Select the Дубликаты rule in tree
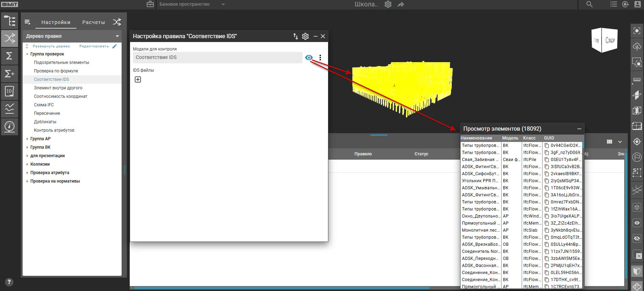 pyautogui.click(x=45, y=122)
